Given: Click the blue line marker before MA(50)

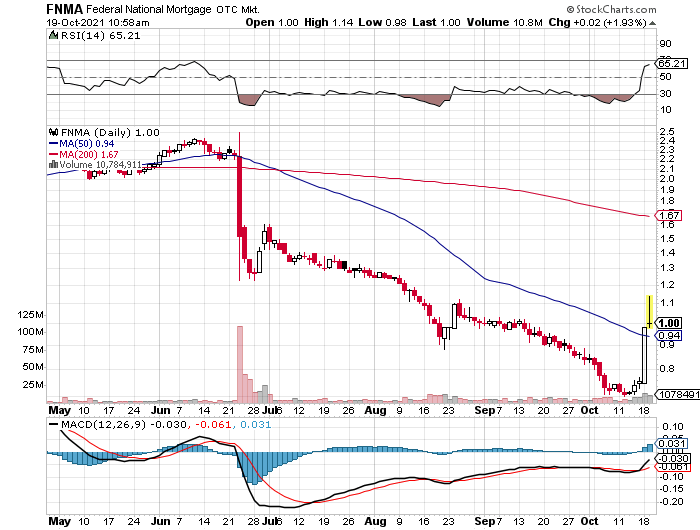Looking at the screenshot, I should pos(54,144).
